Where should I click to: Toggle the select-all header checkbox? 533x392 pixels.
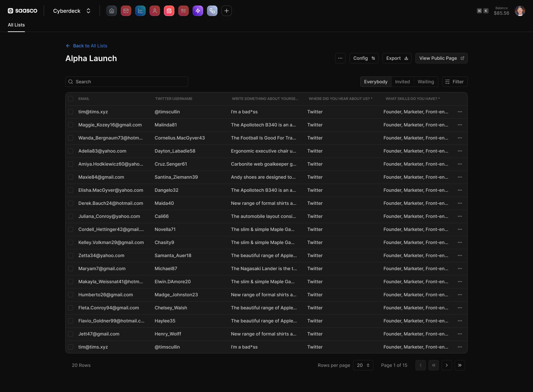[71, 99]
